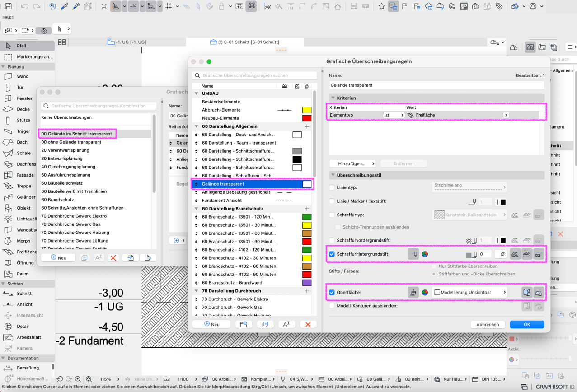577x392 pixels.
Task: Enable Linie / Marker / Textstift checkbox
Action: click(x=332, y=201)
